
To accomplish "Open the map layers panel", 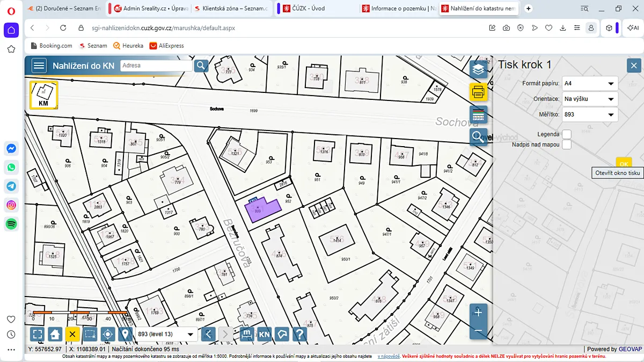I will [478, 69].
